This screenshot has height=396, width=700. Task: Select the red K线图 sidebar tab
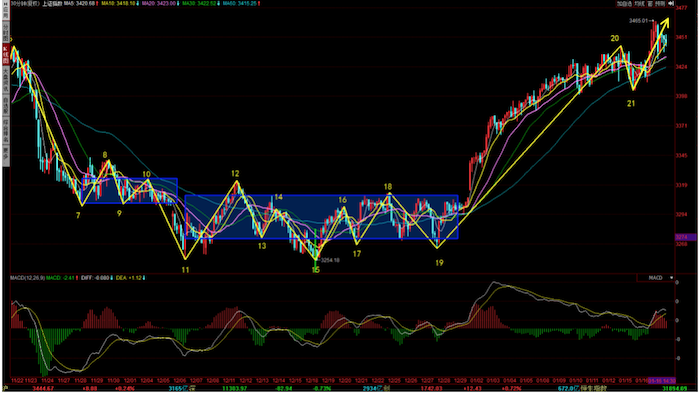tap(6, 54)
